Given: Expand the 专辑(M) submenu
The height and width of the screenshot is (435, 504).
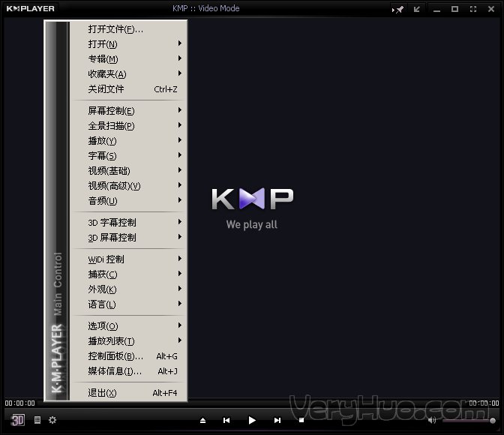Looking at the screenshot, I should pos(128,59).
